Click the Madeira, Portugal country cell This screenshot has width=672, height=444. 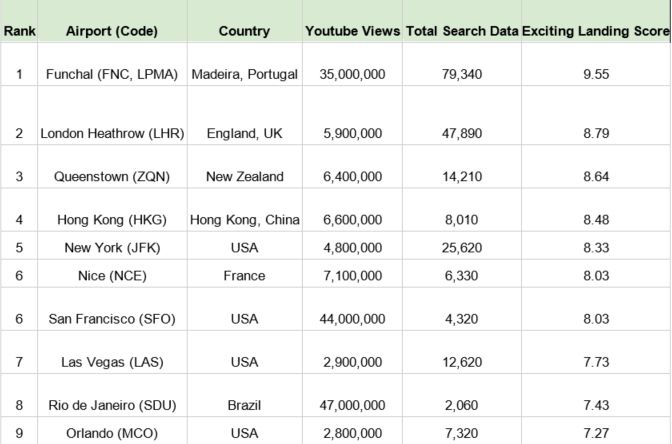click(244, 75)
